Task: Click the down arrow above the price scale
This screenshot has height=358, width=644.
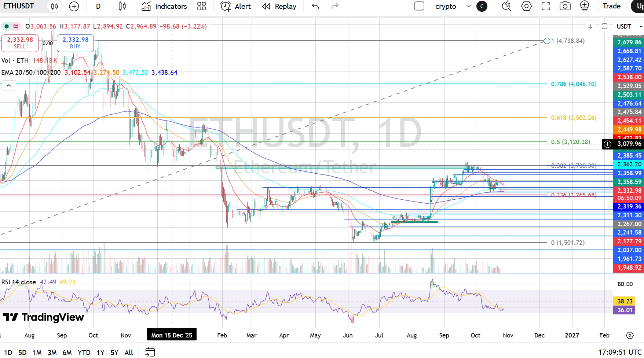Action: click(x=590, y=26)
